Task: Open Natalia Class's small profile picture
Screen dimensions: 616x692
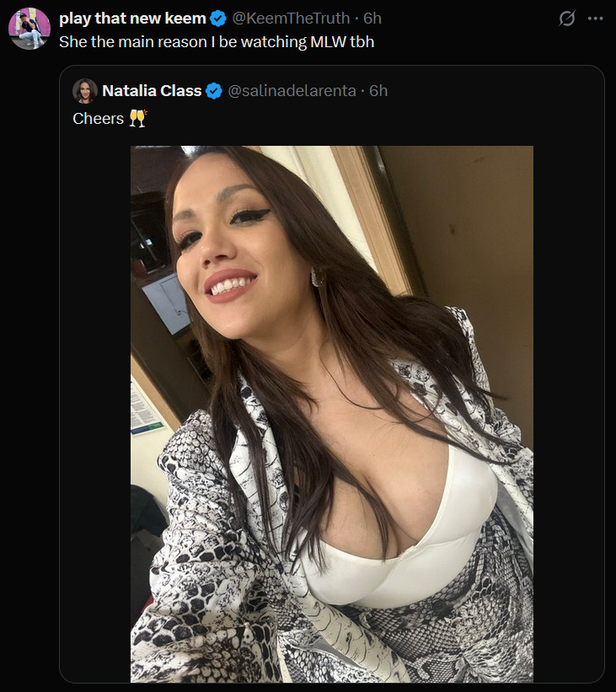Action: (x=85, y=91)
